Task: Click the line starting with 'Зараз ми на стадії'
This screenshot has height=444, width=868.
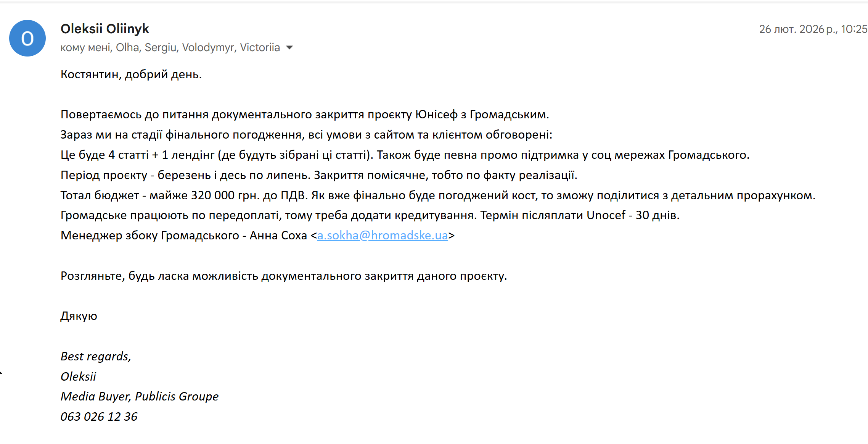Action: (x=306, y=134)
